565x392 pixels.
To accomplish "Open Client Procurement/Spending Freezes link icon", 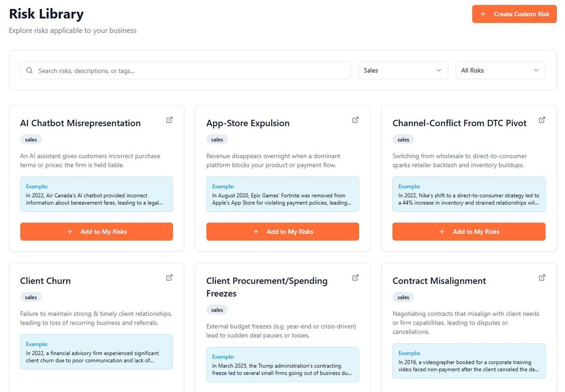I will click(355, 278).
